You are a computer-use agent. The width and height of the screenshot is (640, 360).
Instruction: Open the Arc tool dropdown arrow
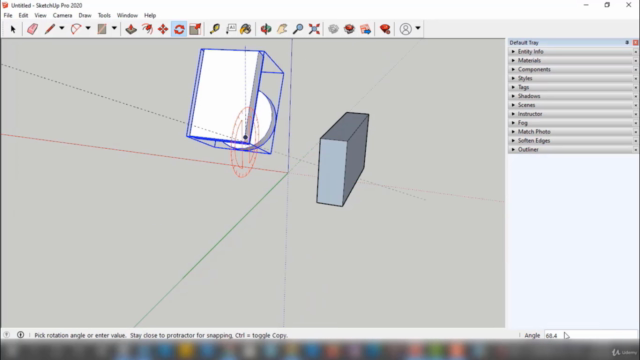click(88, 29)
